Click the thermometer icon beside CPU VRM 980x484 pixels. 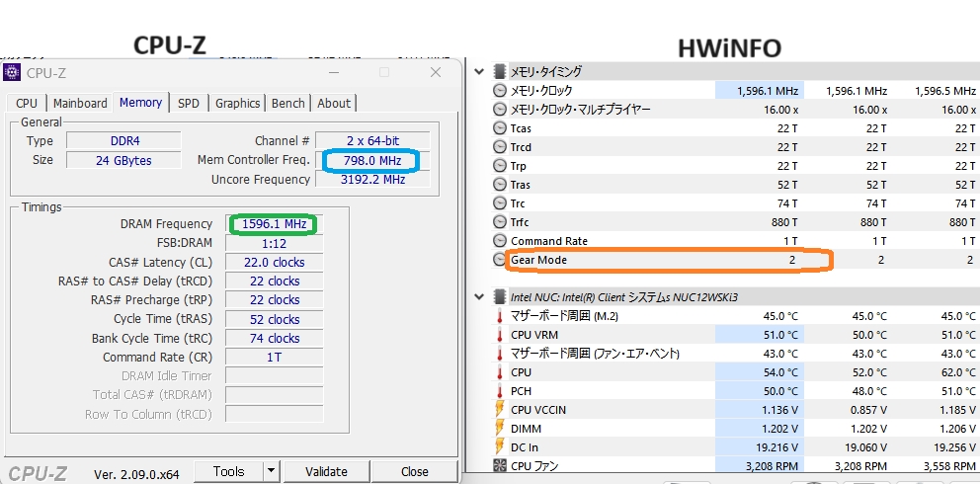click(500, 335)
